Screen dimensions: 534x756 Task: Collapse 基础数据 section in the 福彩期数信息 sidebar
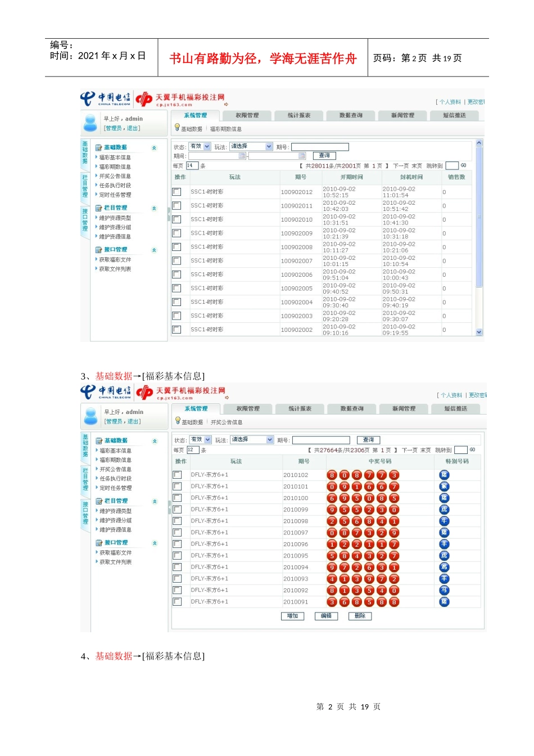[x=154, y=148]
